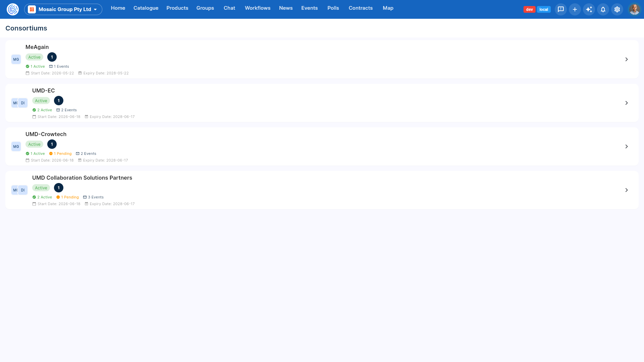Image resolution: width=644 pixels, height=362 pixels.
Task: Open the UMD-EC consortium title
Action: (x=44, y=90)
